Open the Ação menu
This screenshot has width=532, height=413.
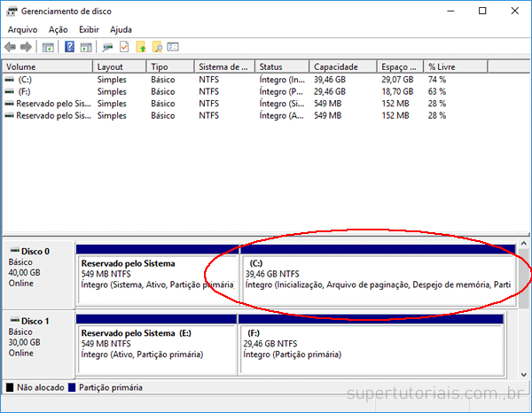tap(58, 29)
